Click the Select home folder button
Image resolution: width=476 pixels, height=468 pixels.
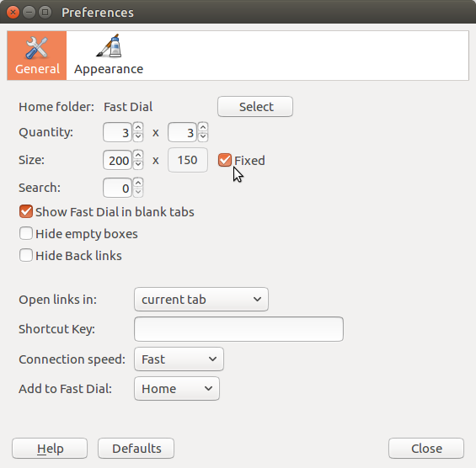tap(255, 106)
